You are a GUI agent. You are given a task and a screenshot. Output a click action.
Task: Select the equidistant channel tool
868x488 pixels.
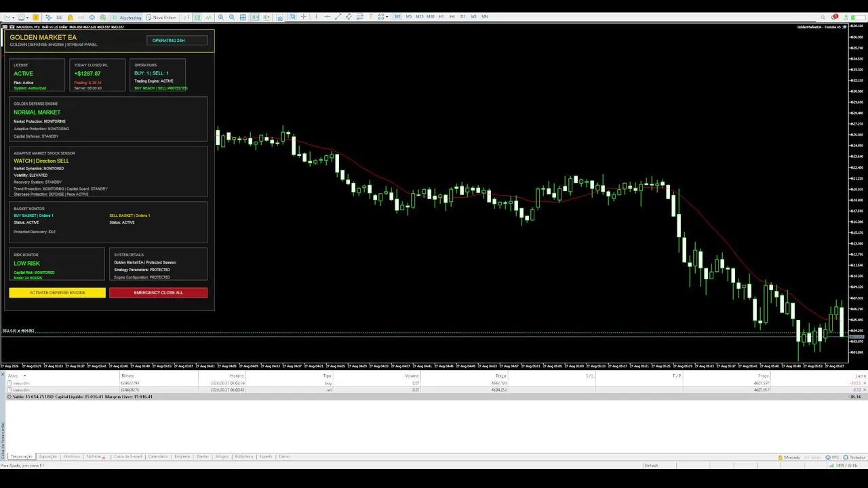pyautogui.click(x=349, y=17)
